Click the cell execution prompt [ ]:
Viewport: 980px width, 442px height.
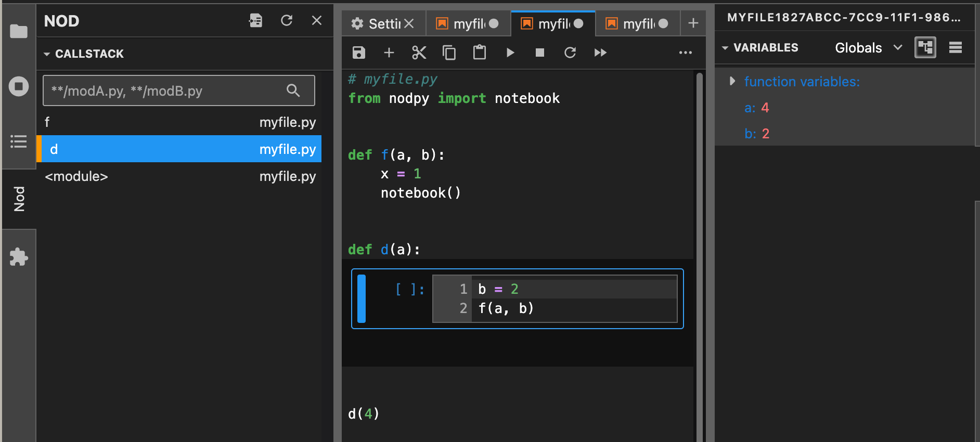pyautogui.click(x=410, y=289)
